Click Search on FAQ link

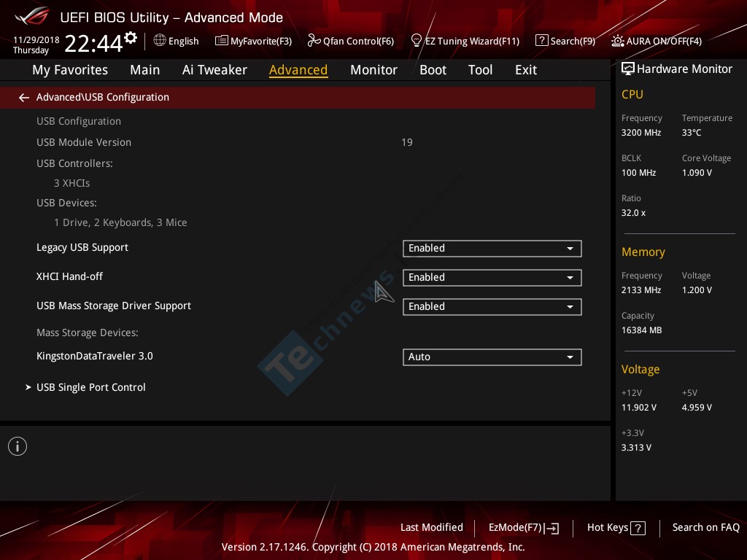705,527
